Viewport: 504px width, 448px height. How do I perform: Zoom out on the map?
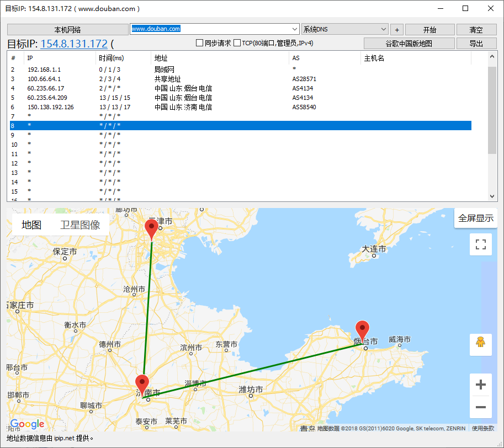coord(480,407)
